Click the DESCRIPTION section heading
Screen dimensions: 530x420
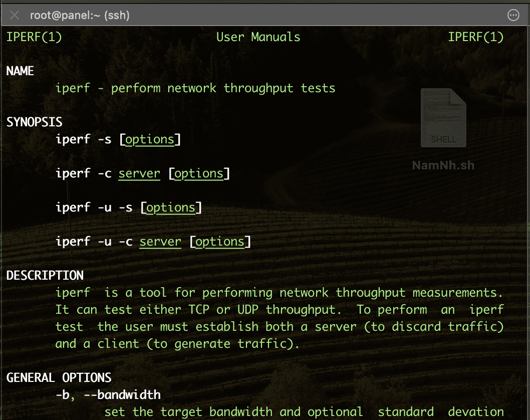(45, 276)
